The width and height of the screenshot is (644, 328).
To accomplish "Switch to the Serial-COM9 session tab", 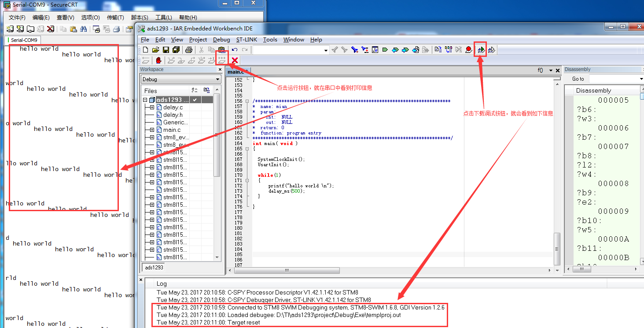I will click(x=24, y=40).
